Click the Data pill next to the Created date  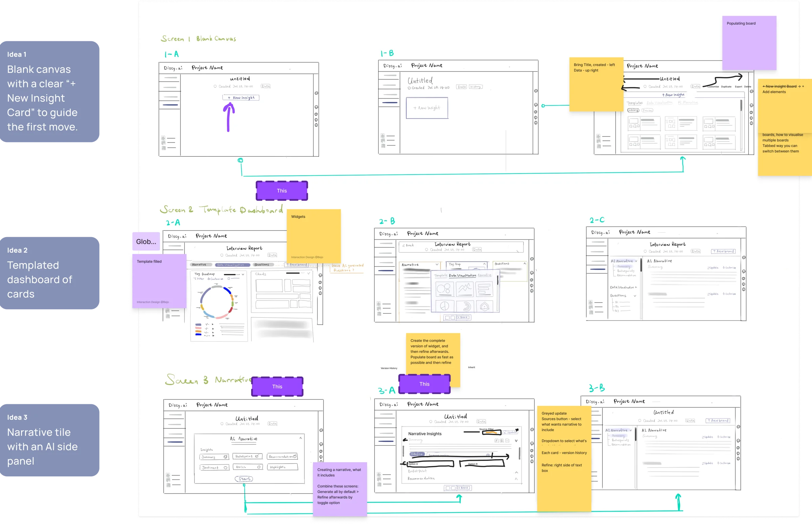(x=266, y=86)
